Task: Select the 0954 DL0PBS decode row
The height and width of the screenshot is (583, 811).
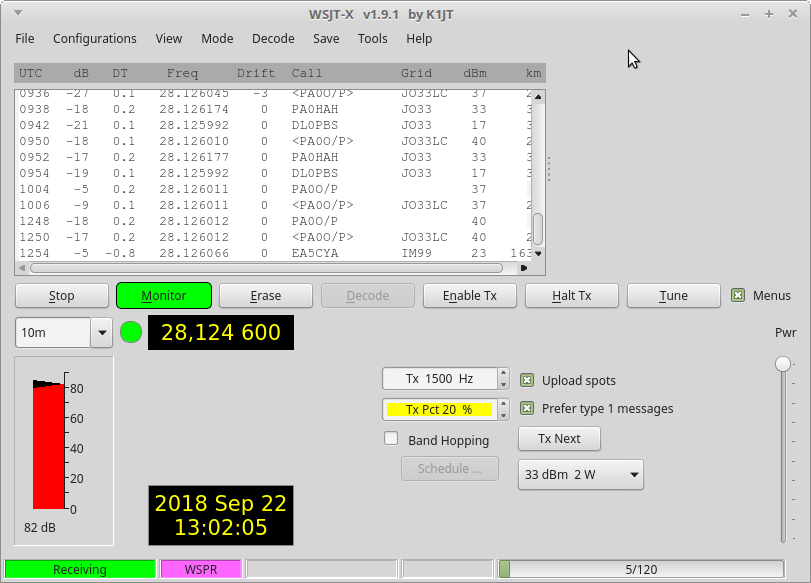Action: click(274, 173)
